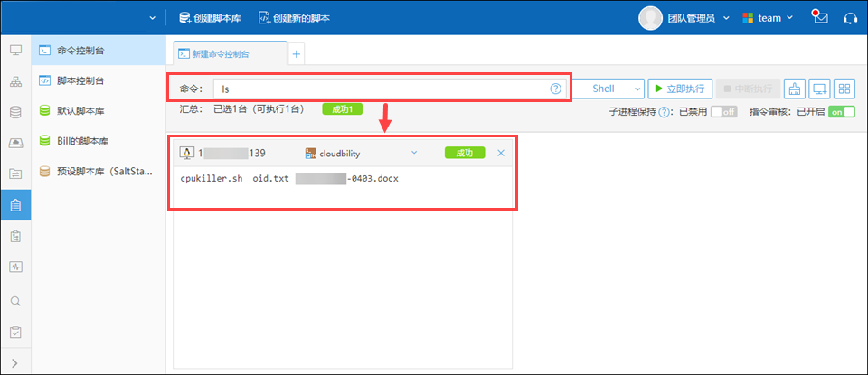The height and width of the screenshot is (375, 868).
Task: Select 脚本控制台 menu item
Action: click(99, 80)
